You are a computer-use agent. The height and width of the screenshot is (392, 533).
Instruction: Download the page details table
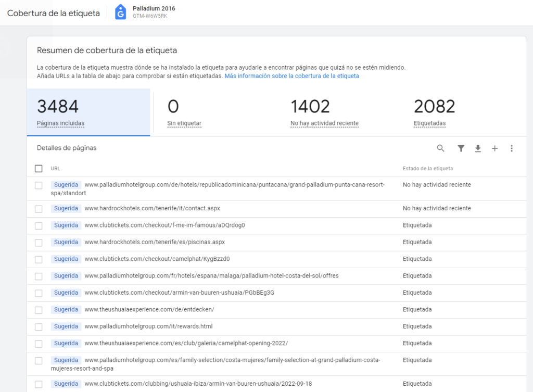478,148
